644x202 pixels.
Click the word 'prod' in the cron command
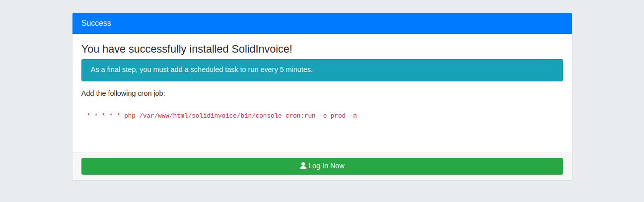pyautogui.click(x=338, y=116)
